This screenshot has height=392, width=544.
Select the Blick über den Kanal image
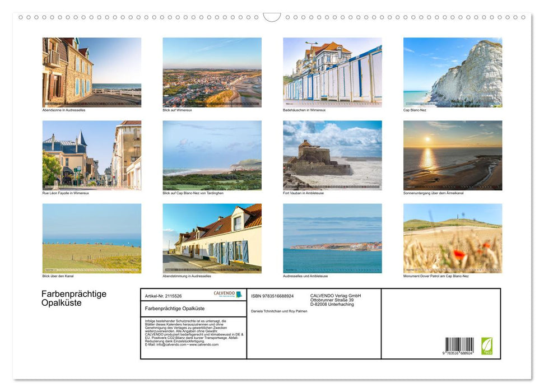pyautogui.click(x=91, y=237)
